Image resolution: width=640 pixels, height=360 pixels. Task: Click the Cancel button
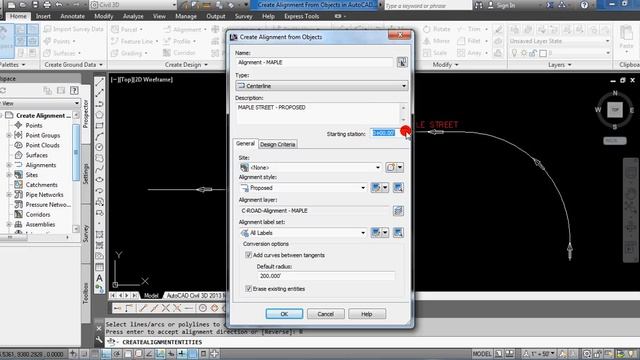(x=326, y=314)
